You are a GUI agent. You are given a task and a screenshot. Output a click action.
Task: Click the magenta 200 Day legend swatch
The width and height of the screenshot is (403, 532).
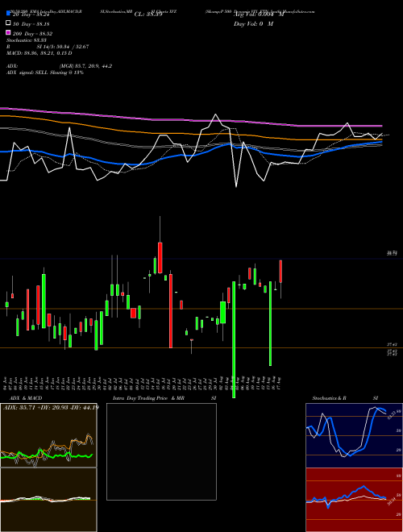[x=8, y=32]
